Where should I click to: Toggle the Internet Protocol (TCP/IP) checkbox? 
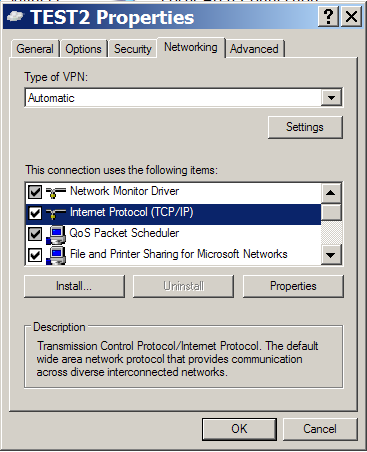pyautogui.click(x=35, y=213)
